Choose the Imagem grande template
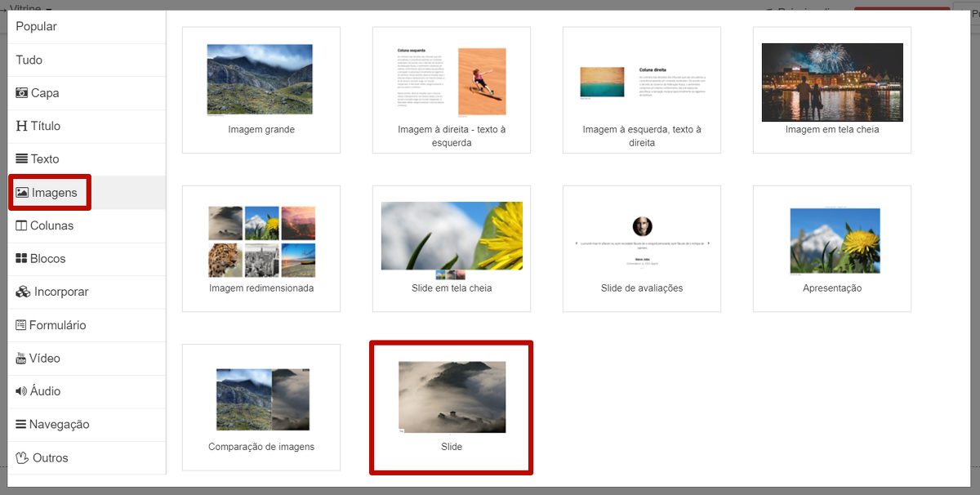 [x=261, y=90]
